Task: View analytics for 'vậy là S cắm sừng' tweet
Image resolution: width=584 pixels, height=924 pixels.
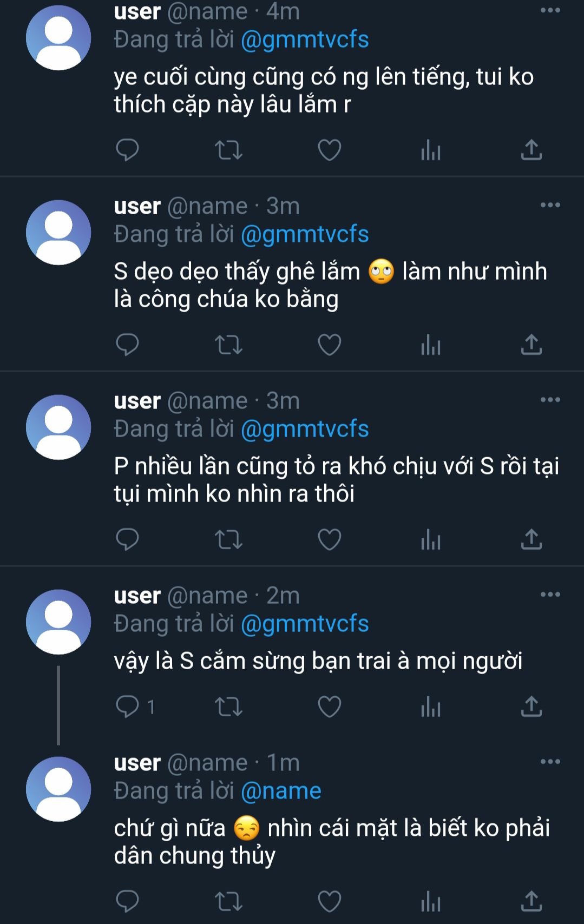Action: [431, 707]
